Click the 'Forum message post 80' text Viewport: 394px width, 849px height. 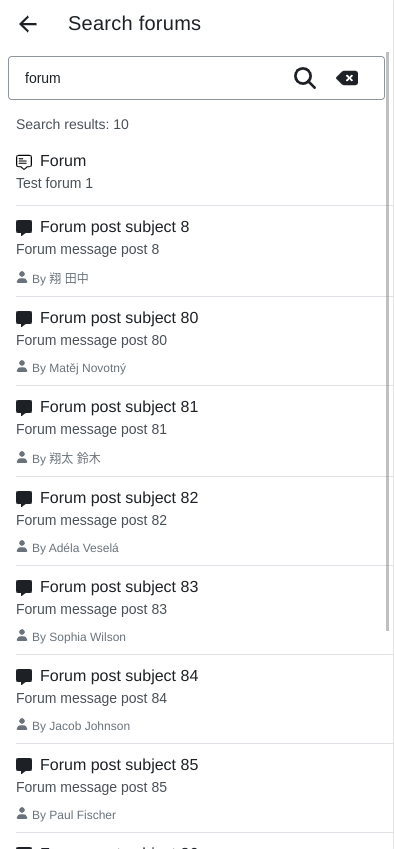click(91, 340)
